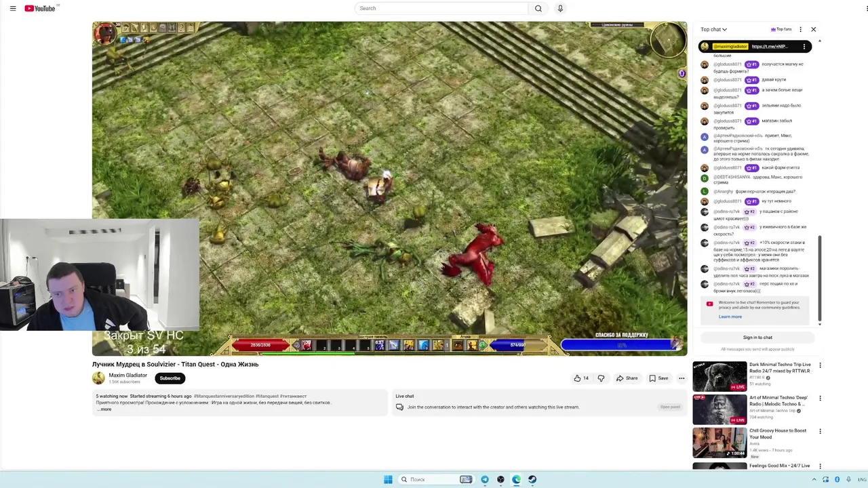The image size is (868, 488).
Task: Open the Maxim Gladiator channel name link
Action: [x=128, y=375]
